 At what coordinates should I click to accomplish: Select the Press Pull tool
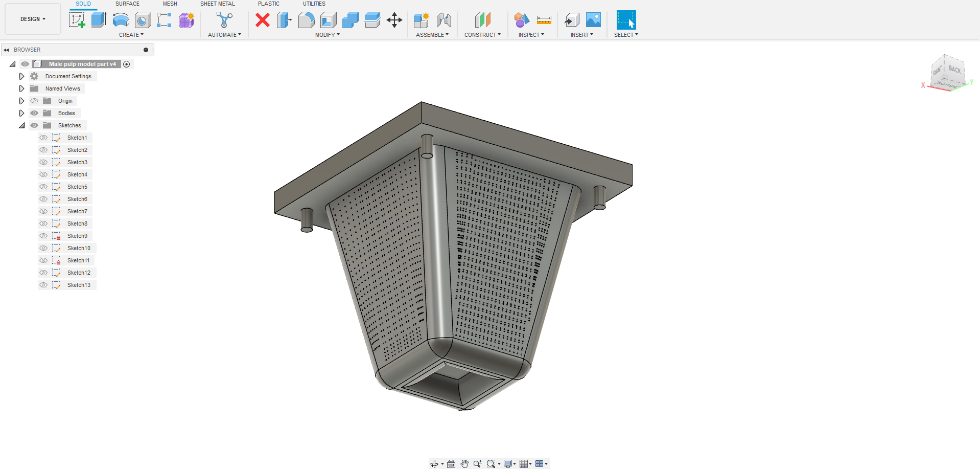[x=284, y=20]
